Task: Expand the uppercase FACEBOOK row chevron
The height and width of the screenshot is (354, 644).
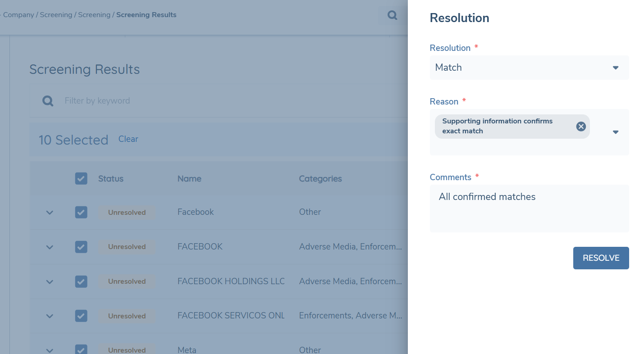Action: (x=50, y=247)
